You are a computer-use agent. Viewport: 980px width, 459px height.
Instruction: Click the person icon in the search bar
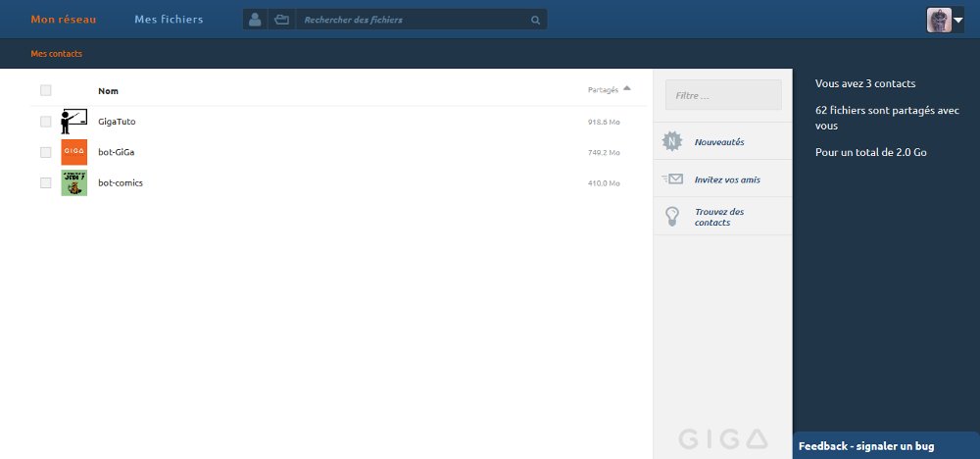tap(255, 20)
